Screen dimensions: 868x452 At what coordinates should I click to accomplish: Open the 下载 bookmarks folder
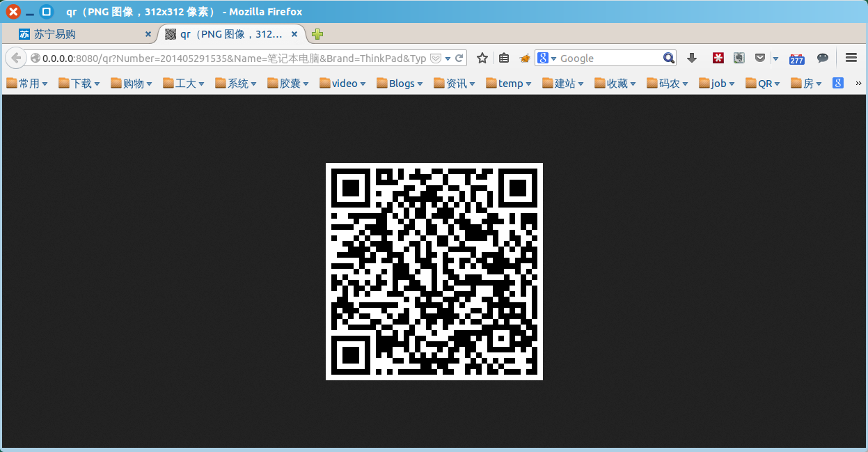(x=79, y=84)
